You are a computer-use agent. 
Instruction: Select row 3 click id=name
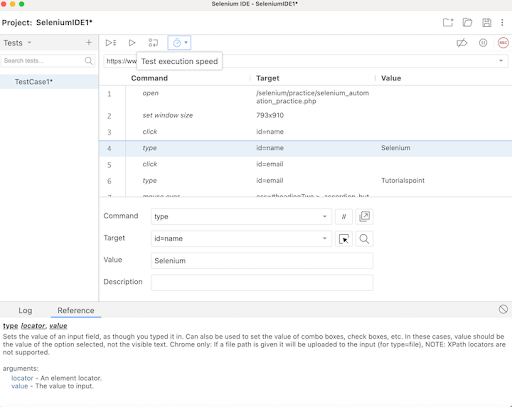click(305, 132)
